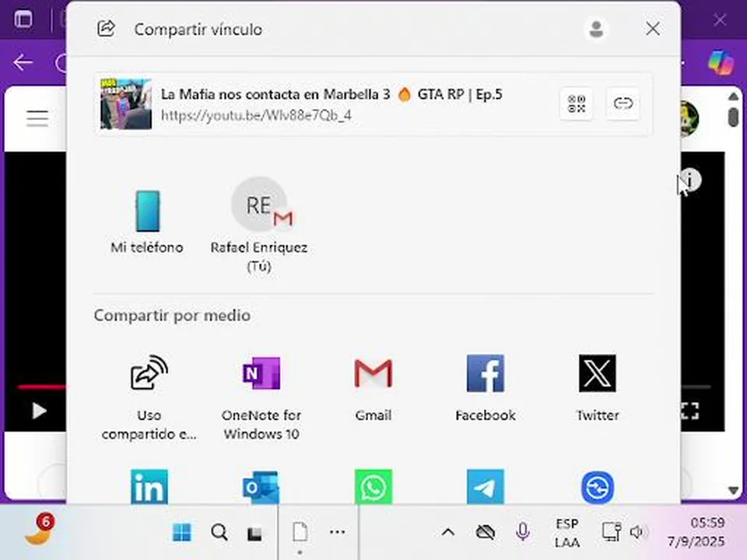Open YouTube hamburger menu in browser
Image resolution: width=747 pixels, height=560 pixels.
37,118
